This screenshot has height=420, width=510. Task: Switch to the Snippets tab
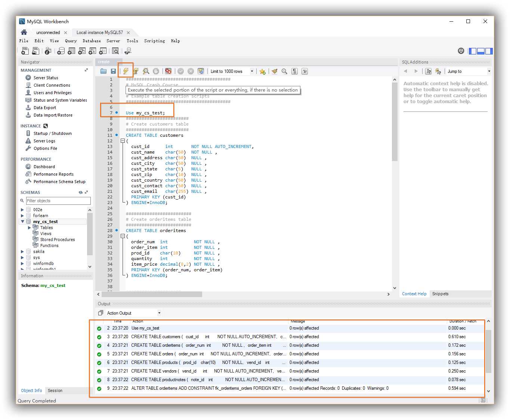(x=440, y=294)
